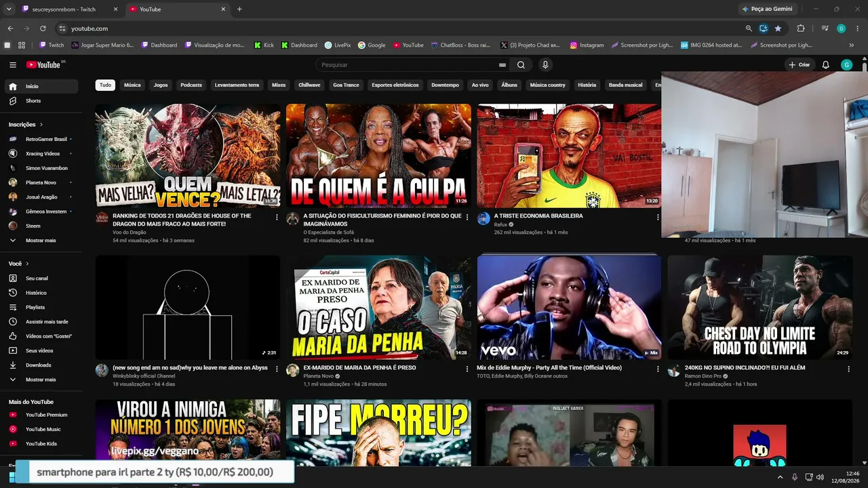Close the seucreysonreborn Twitch tab
868x488 pixels.
115,9
